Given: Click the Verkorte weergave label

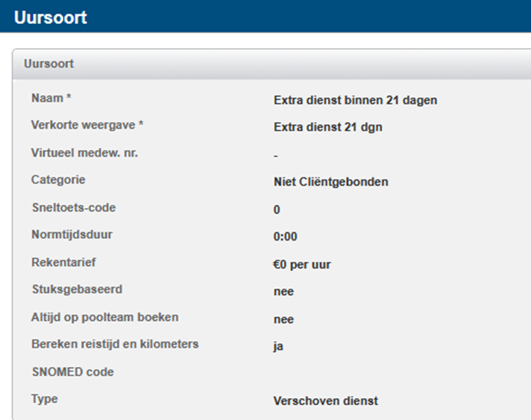Looking at the screenshot, I should click(x=87, y=125).
